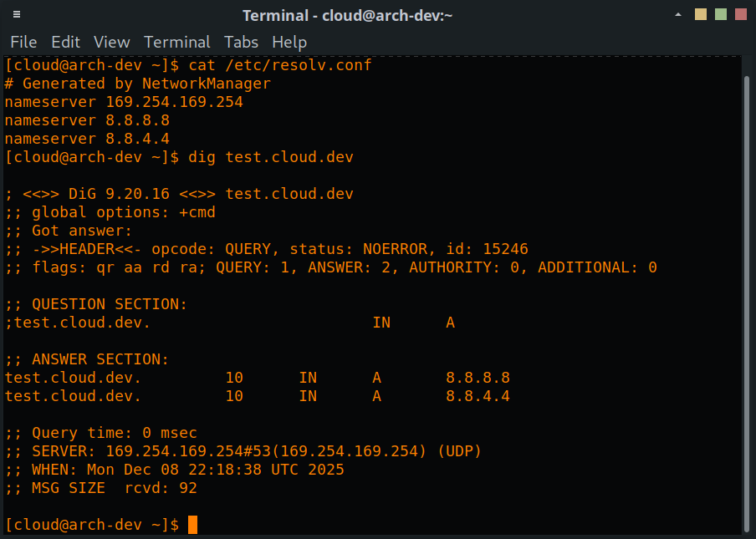Click the 'nameserver 169.254.169.254' line
The width and height of the screenshot is (756, 539).
[124, 102]
